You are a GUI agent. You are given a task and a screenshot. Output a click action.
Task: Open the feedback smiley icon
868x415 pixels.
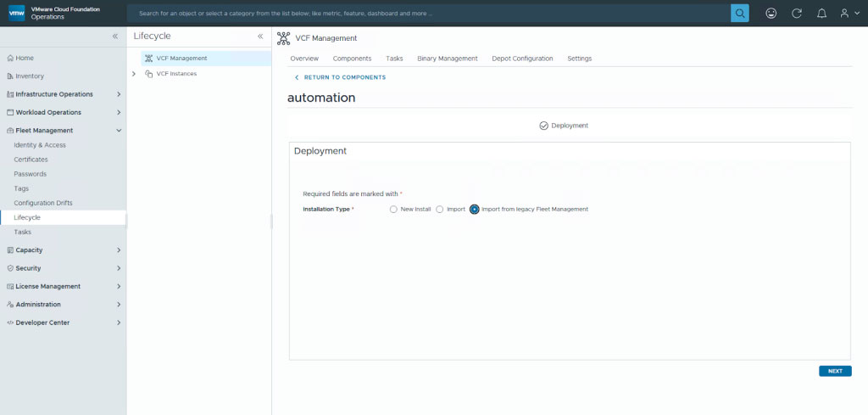[771, 14]
